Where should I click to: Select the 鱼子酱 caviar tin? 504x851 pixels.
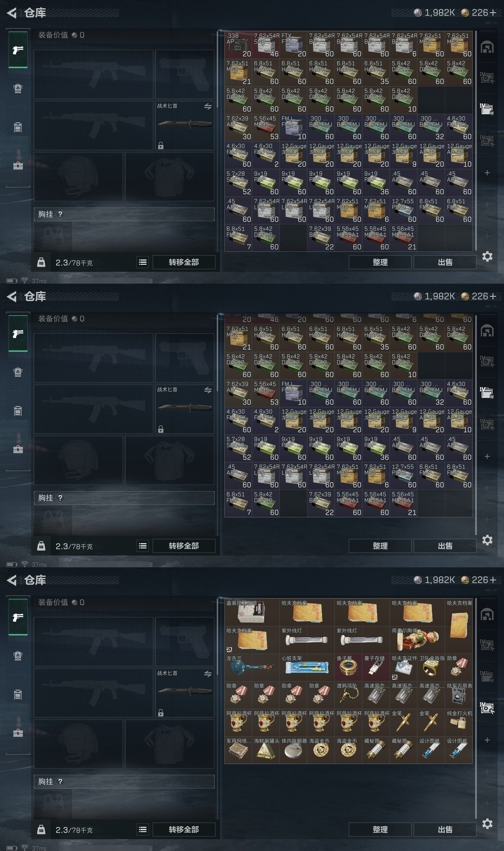click(x=348, y=667)
